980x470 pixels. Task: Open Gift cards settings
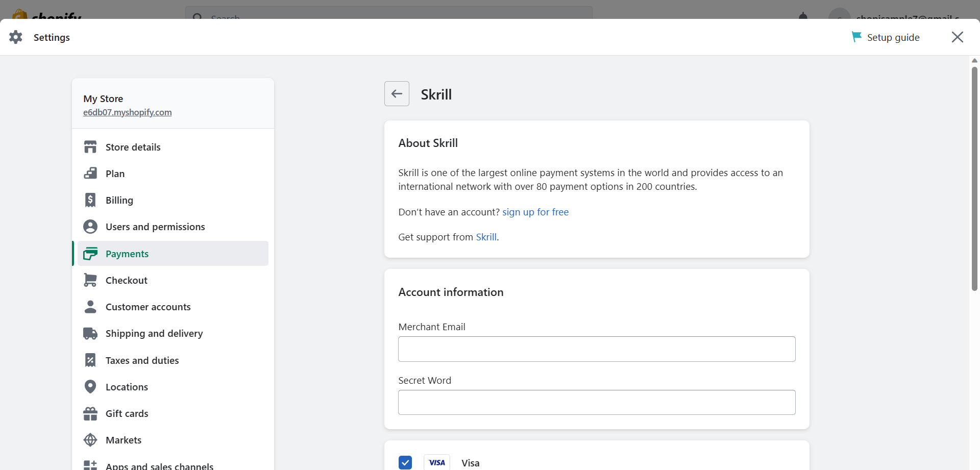(x=173, y=413)
